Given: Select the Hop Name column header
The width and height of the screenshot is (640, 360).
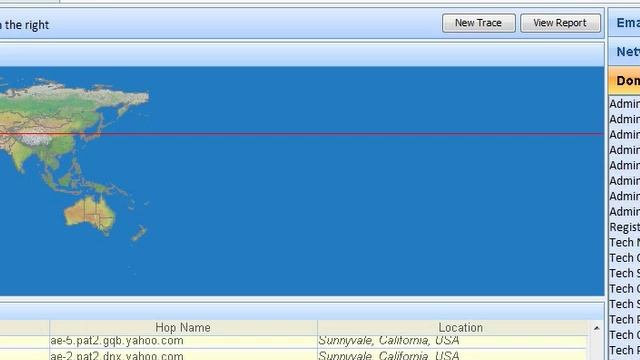Looking at the screenshot, I should click(x=183, y=327).
